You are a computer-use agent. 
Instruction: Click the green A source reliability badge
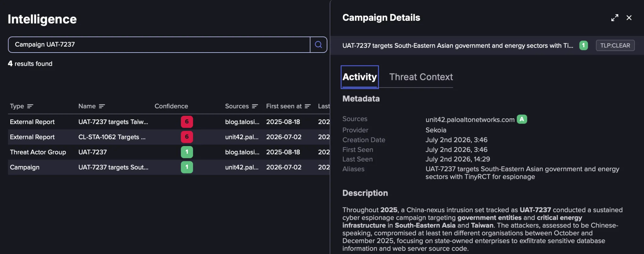coord(522,119)
